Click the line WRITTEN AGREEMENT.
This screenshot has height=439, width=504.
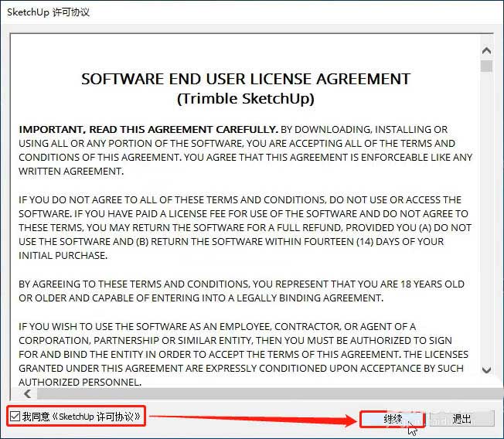[x=71, y=172]
